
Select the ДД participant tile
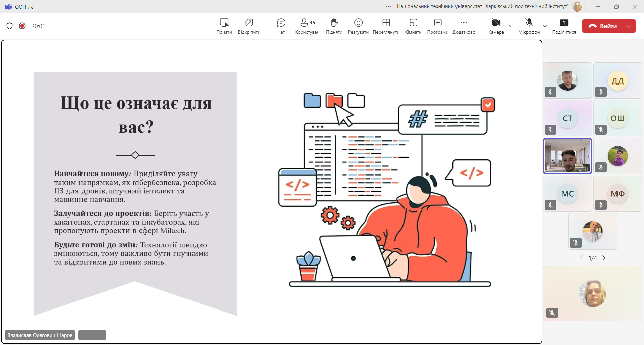tap(618, 81)
